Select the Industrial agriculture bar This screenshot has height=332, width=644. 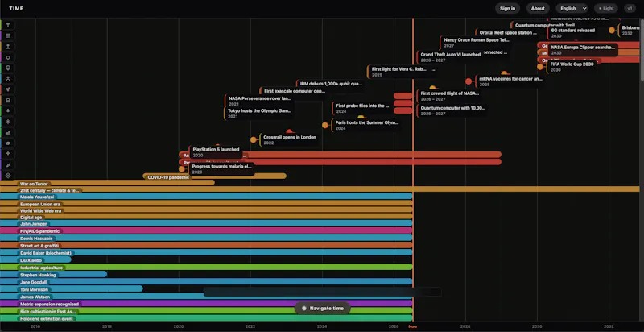(206, 267)
